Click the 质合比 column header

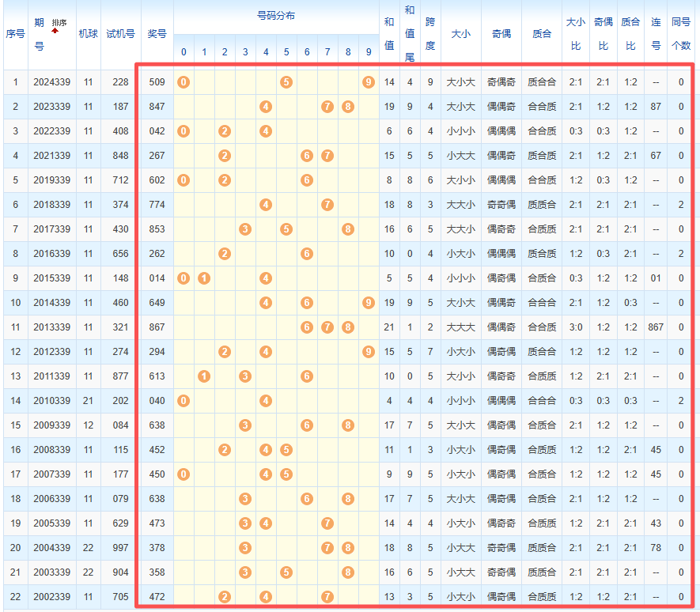tap(630, 34)
